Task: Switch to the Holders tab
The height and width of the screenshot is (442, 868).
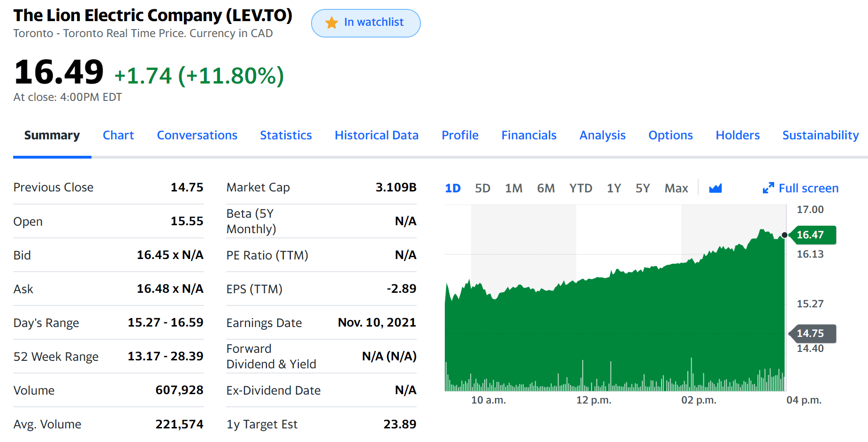Action: [738, 135]
